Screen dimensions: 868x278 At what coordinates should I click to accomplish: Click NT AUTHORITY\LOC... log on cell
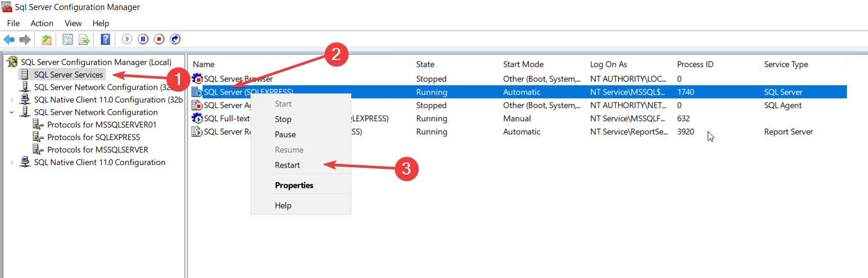pos(628,79)
